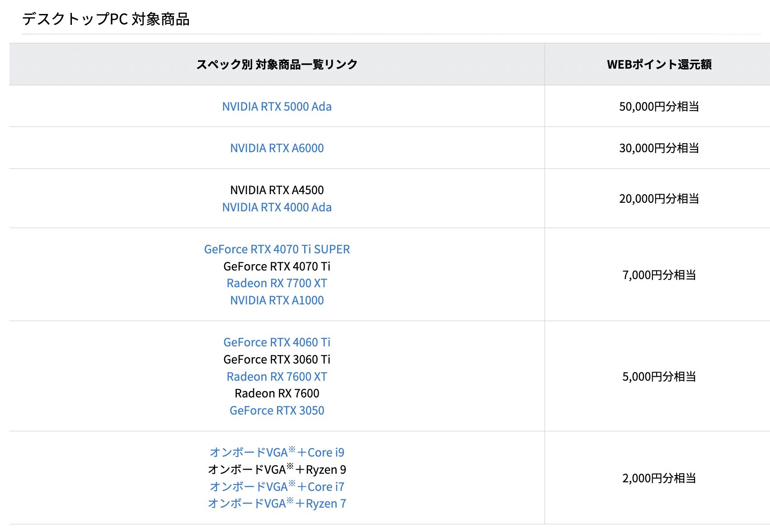Viewport: 770px width, 532px height.
Task: Click the スペック別 対象商品一覧リンク header
Action: [x=277, y=65]
